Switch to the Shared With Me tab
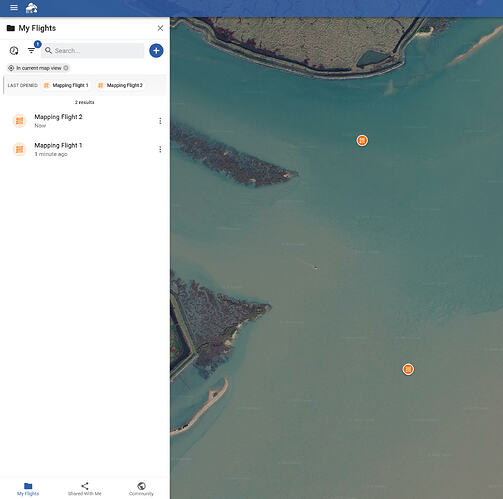This screenshot has width=503, height=499. pos(85,489)
